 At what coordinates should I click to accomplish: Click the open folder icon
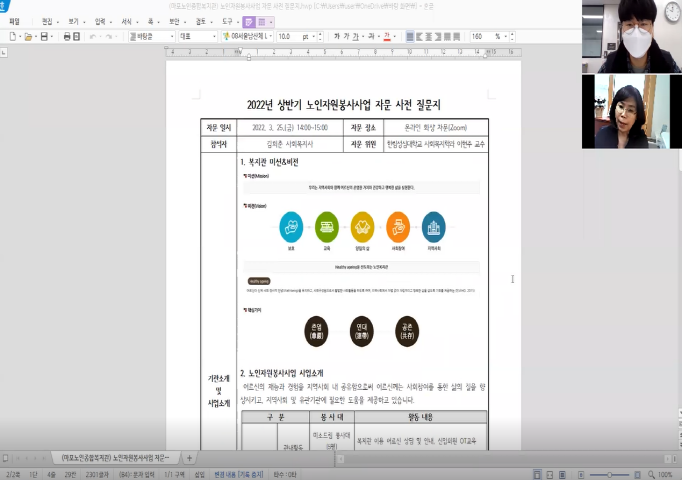coord(28,37)
